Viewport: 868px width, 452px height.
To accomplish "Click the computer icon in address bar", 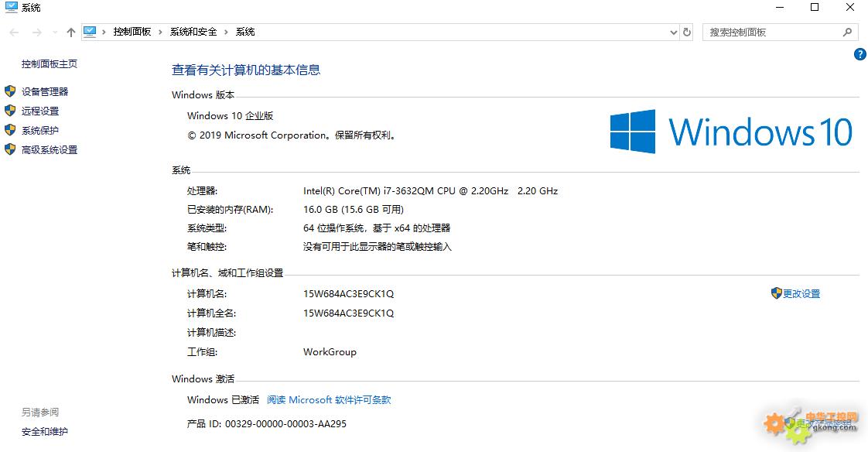I will [90, 32].
